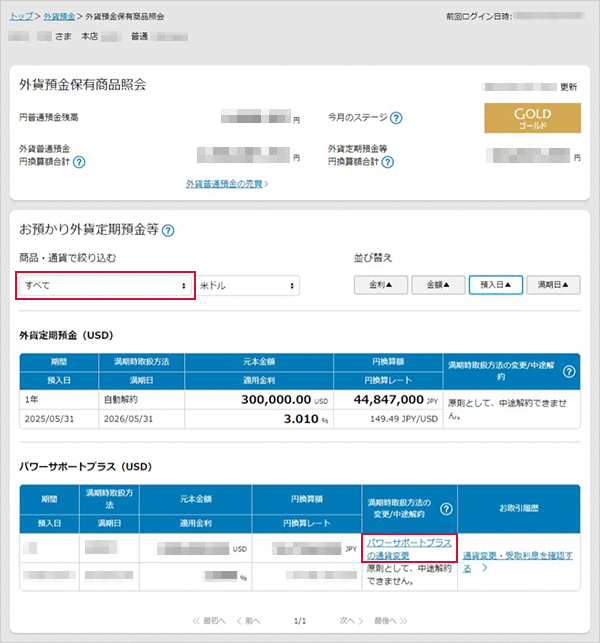
Task: Click help icon in パワーサポートプラス table header
Action: 446,508
